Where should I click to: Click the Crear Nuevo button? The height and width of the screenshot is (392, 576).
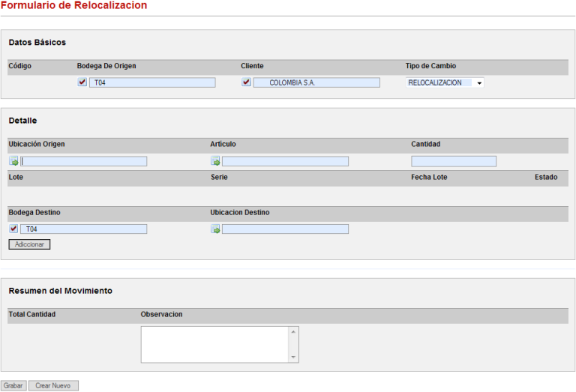tap(53, 385)
